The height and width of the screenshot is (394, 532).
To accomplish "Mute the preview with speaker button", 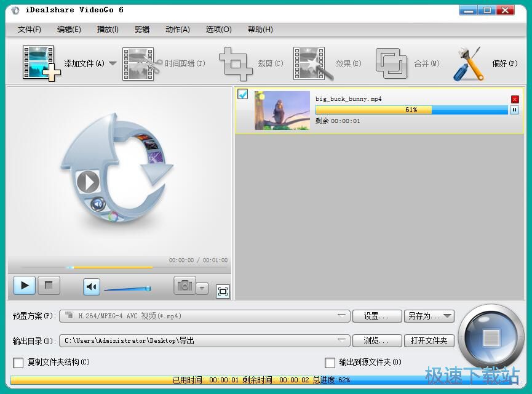I will (91, 287).
